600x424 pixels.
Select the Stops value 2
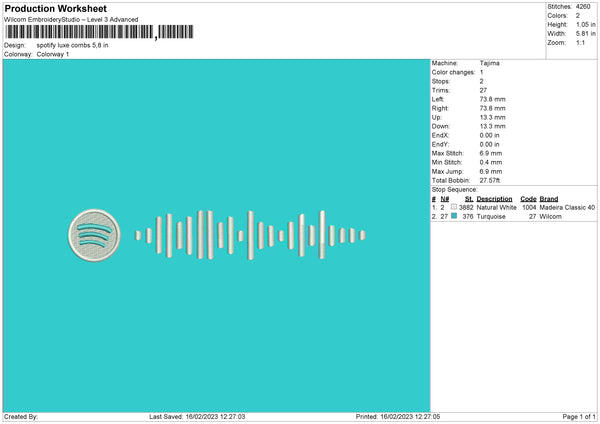(x=481, y=82)
